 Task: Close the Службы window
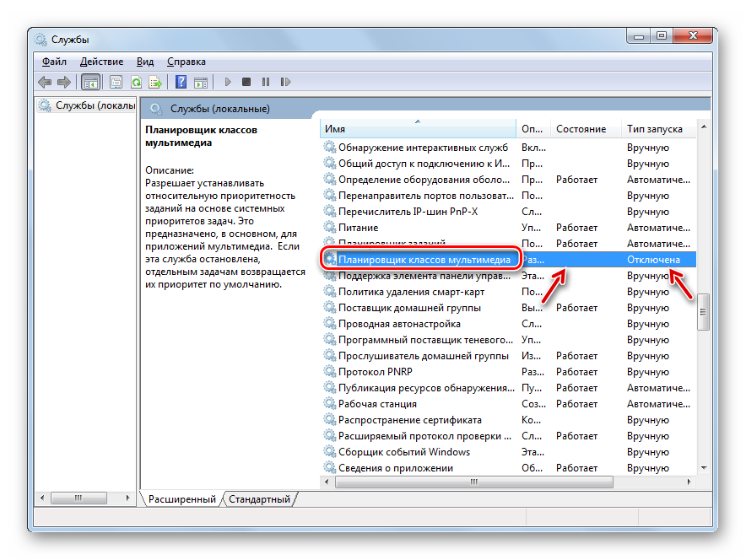(x=693, y=35)
